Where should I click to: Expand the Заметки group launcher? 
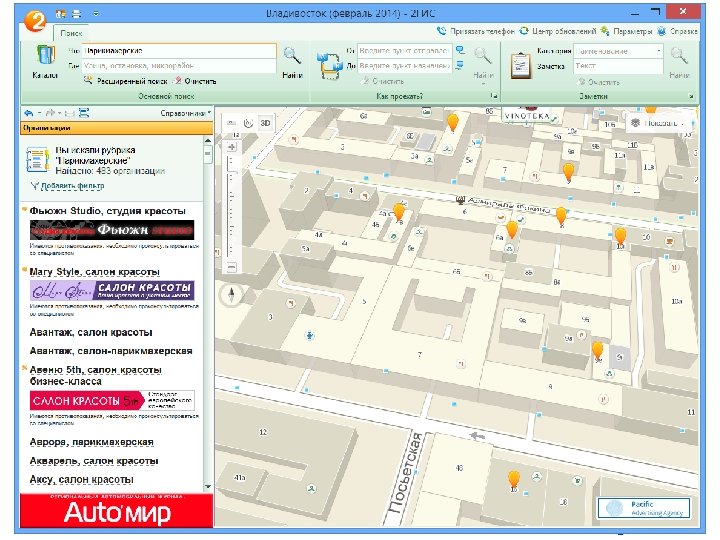tap(692, 96)
